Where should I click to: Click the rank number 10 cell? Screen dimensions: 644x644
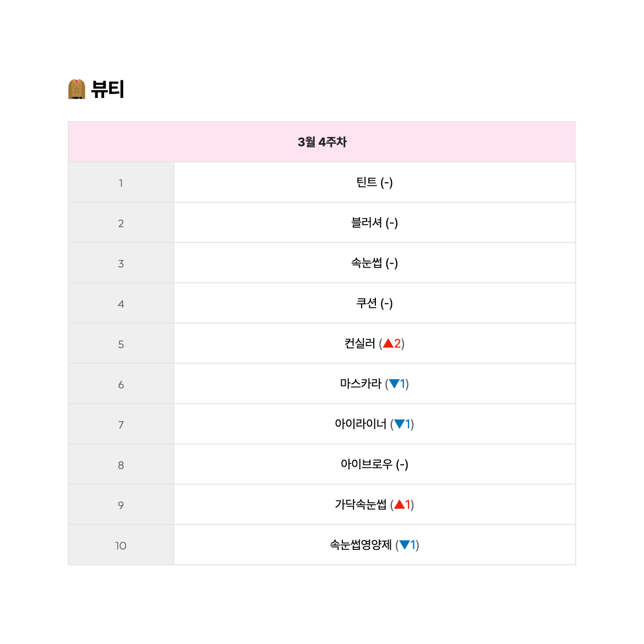tap(121, 545)
